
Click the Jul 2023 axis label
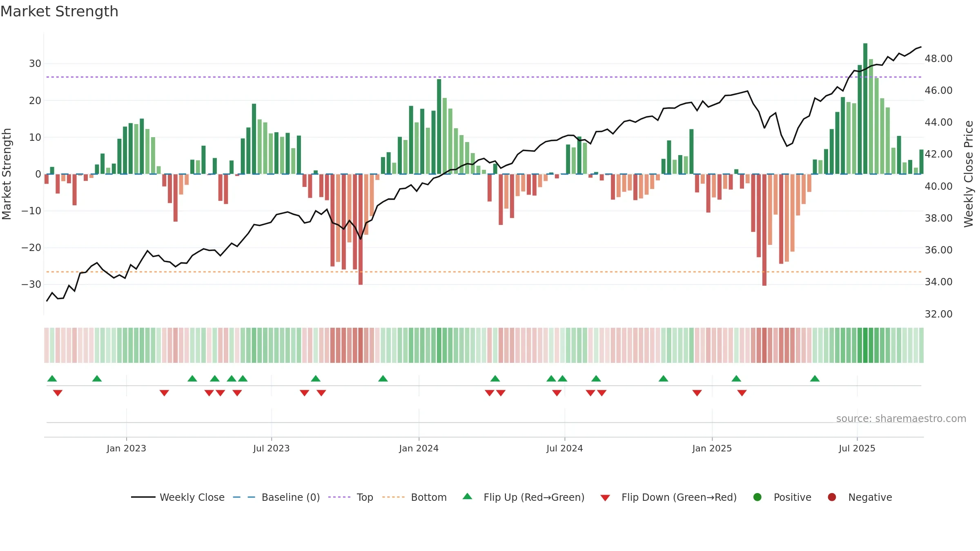271,448
